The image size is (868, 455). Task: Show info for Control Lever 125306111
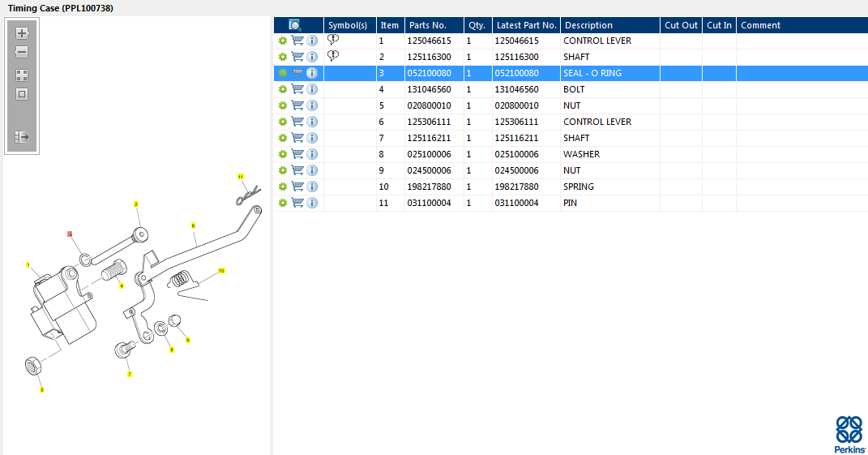tap(312, 122)
